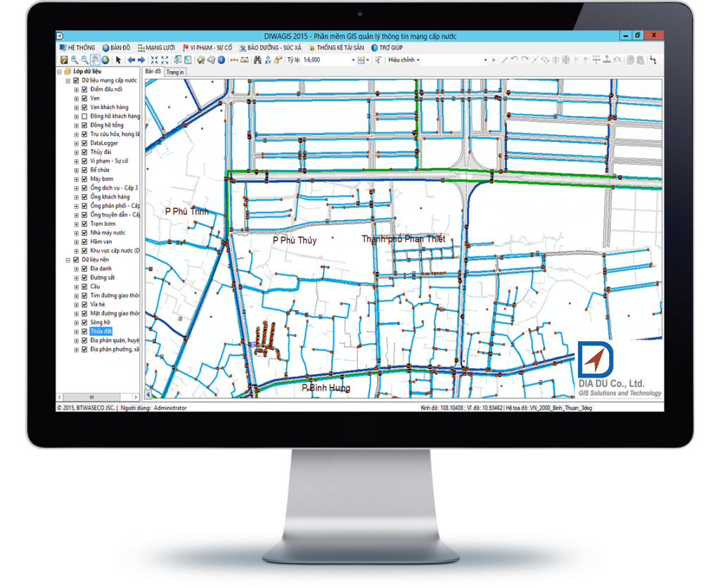
Task: Open the BẢN ĐỒ menu
Action: [x=116, y=48]
